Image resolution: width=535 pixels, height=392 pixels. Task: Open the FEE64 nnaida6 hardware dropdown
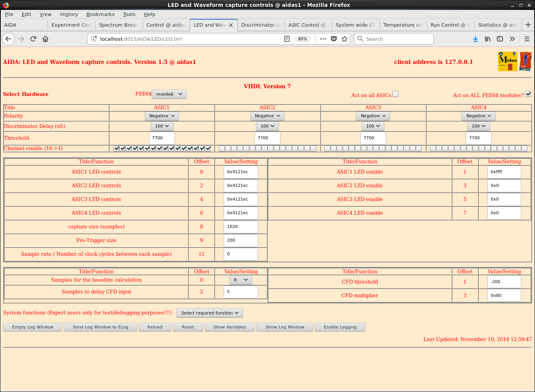[169, 94]
